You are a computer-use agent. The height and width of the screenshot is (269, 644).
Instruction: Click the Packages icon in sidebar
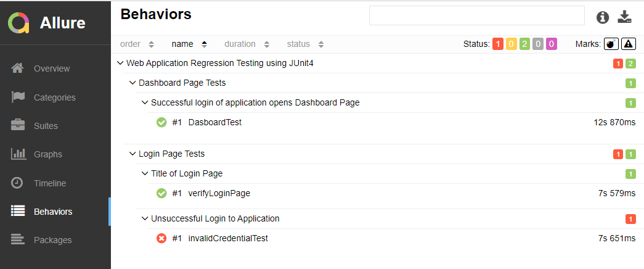18,240
